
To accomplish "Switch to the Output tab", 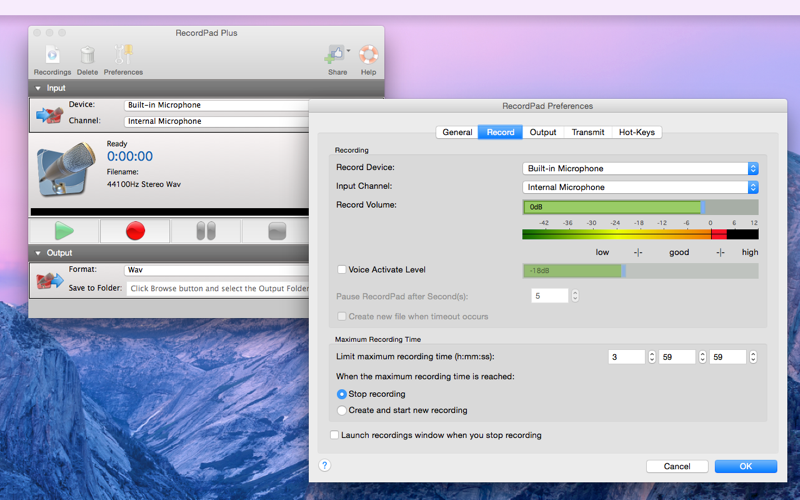I will (542, 132).
